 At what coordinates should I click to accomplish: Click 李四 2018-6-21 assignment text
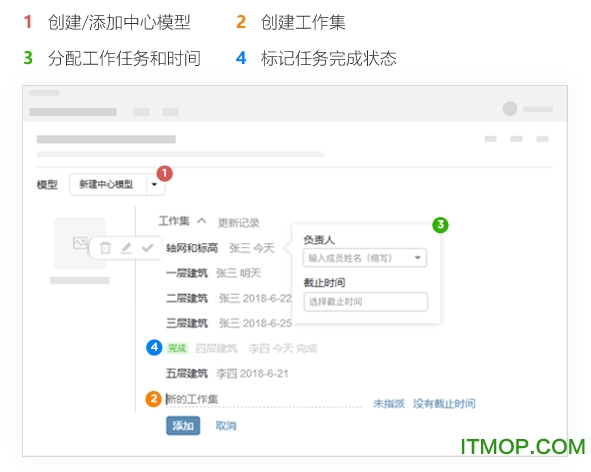pos(252,374)
